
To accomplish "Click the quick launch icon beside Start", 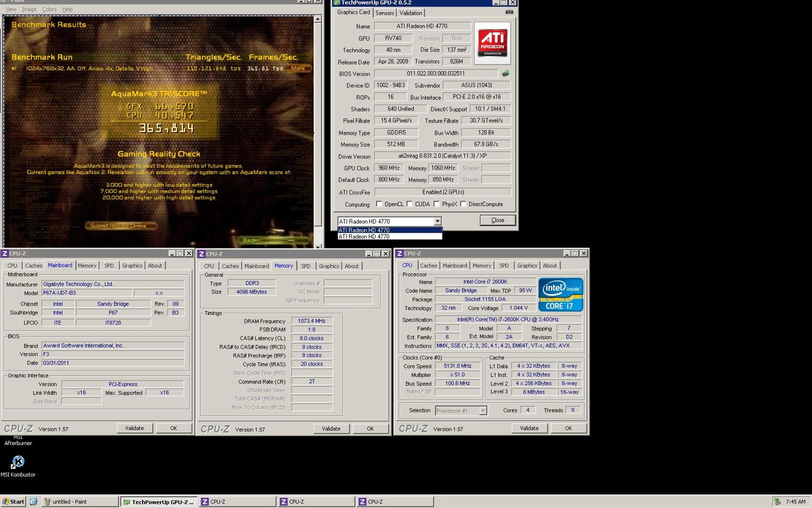I will 33,501.
